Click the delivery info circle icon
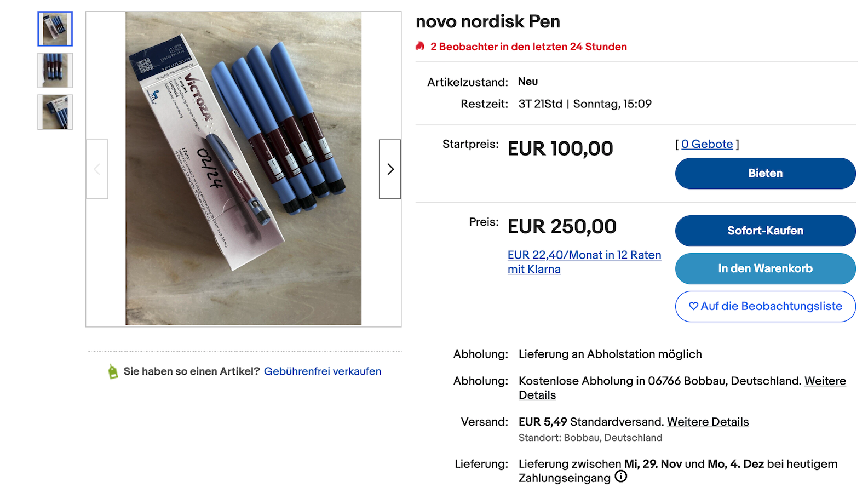Image resolution: width=868 pixels, height=493 pixels. click(620, 477)
